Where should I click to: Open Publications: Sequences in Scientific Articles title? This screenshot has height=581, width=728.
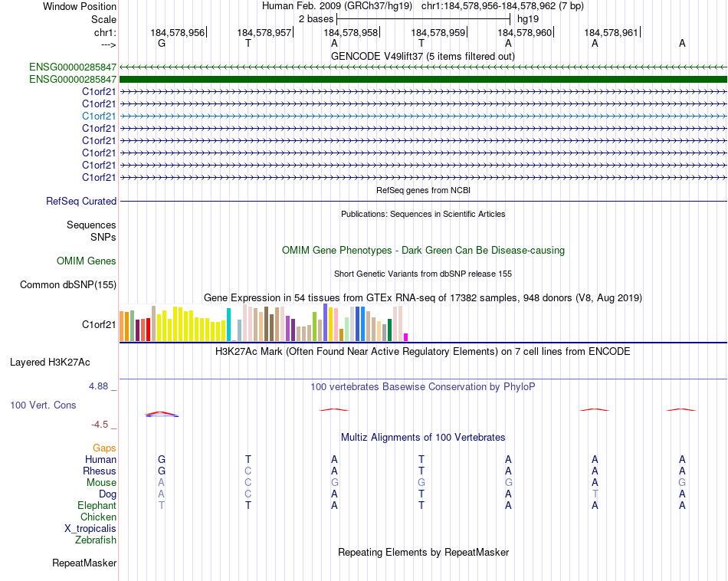click(x=423, y=214)
